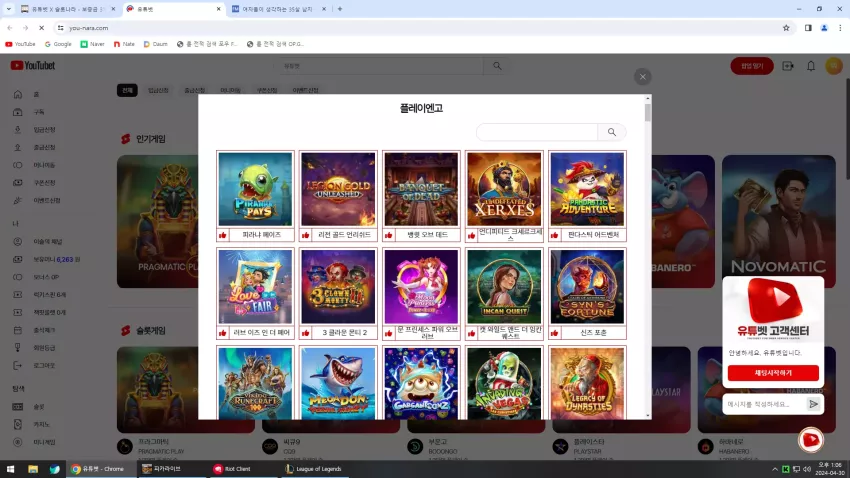Viewport: 850px width, 478px height.
Task: Like 언디피티드 크세르크세스 with thumbs-up icon
Action: (472, 235)
